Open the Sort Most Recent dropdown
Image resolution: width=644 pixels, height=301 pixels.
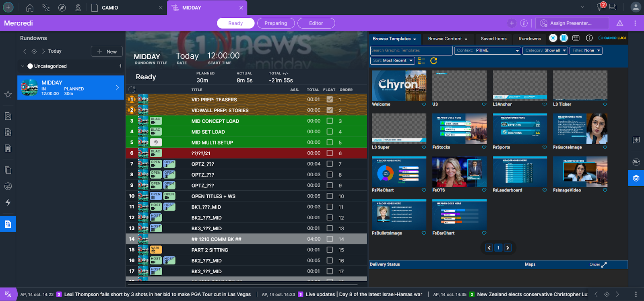(392, 60)
